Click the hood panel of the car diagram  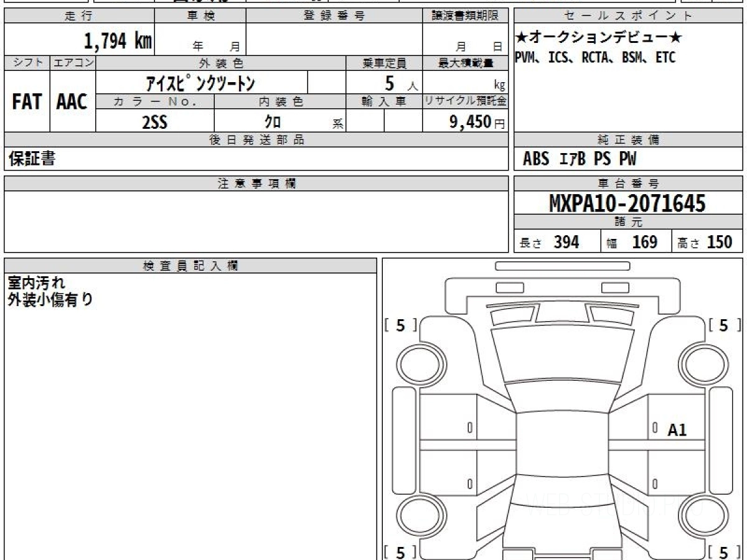[x=562, y=355]
